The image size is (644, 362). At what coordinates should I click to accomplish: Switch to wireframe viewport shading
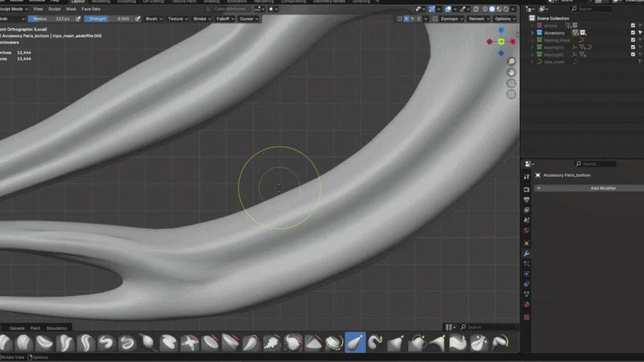point(485,9)
